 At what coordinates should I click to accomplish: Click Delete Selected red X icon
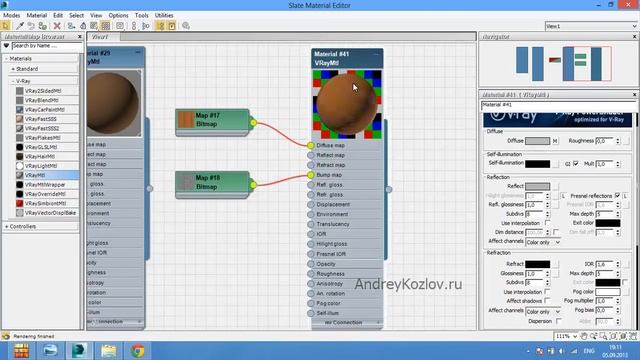pos(57,26)
